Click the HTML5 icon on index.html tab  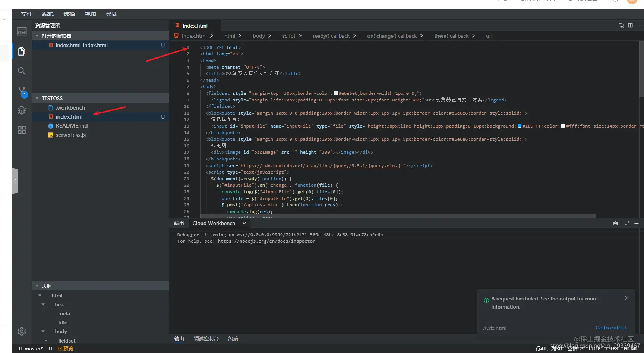[x=177, y=25]
